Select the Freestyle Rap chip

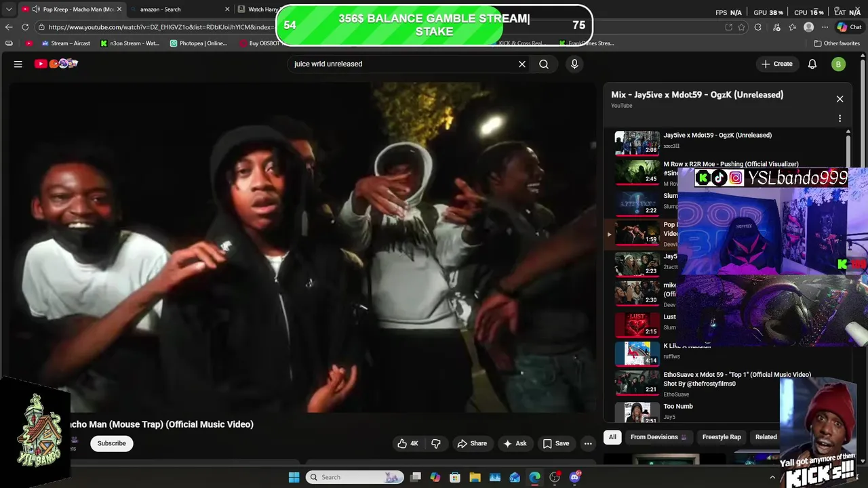coord(722,437)
